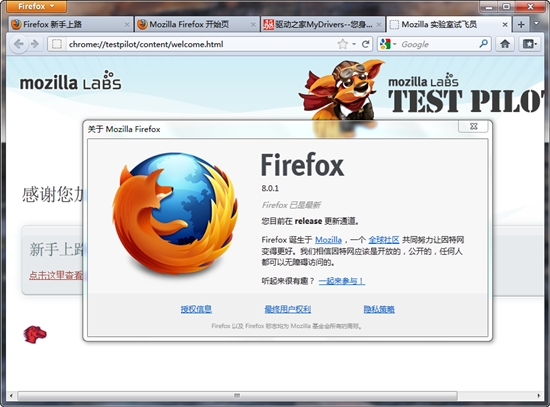This screenshot has width=550, height=407.
Task: Click the horizontal scrollbar thumb
Action: pos(237,396)
